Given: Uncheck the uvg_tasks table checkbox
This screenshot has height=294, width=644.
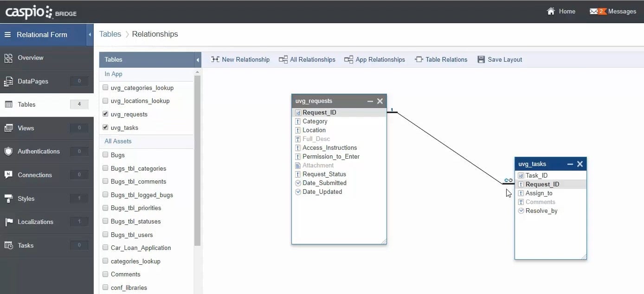Looking at the screenshot, I should click(x=105, y=128).
